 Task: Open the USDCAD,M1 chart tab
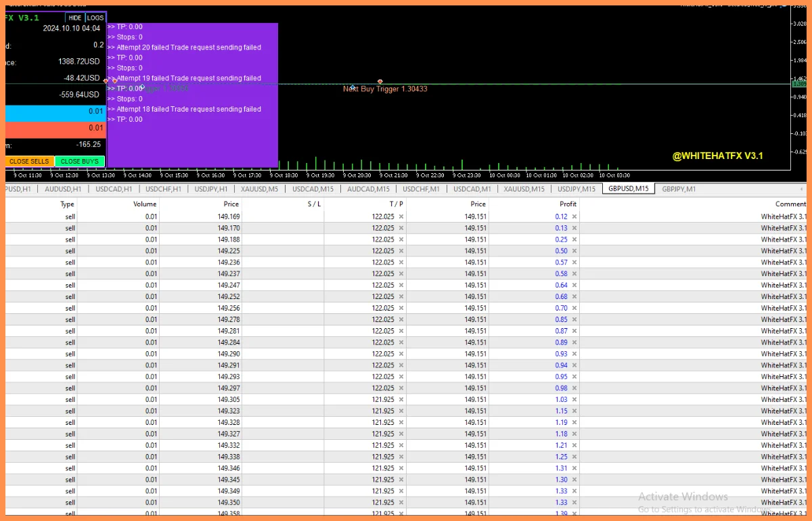(x=472, y=189)
